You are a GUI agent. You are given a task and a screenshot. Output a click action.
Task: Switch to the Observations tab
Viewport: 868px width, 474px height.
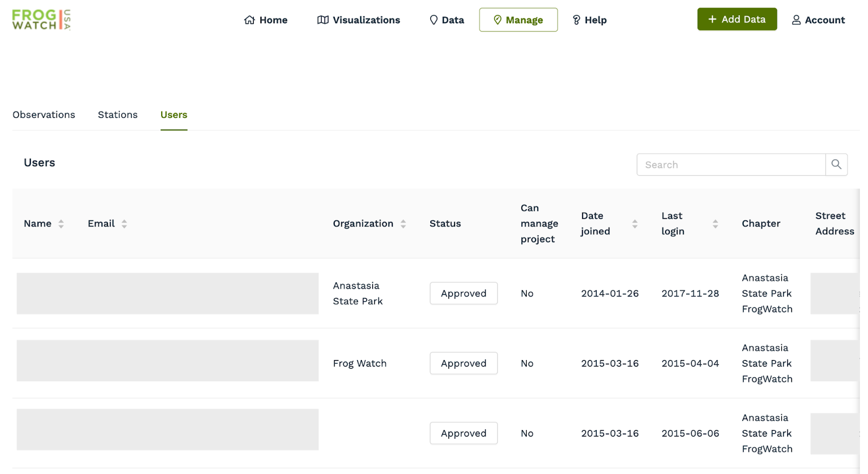tap(44, 115)
